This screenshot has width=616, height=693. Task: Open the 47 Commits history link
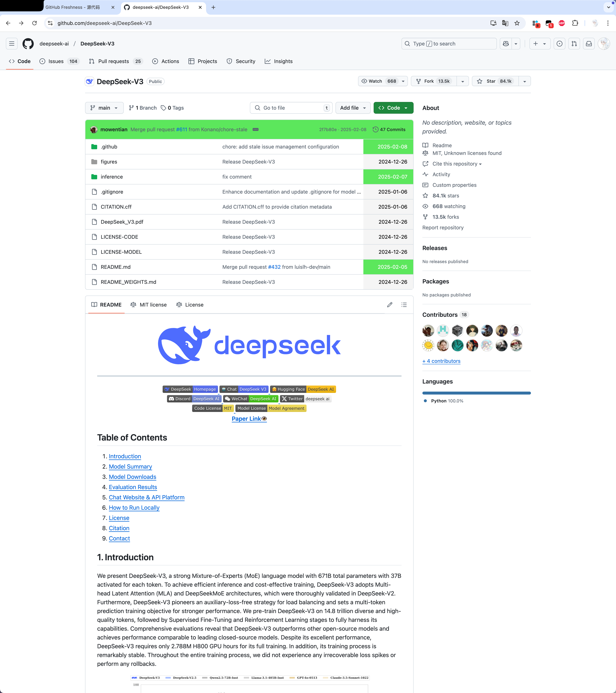(389, 129)
